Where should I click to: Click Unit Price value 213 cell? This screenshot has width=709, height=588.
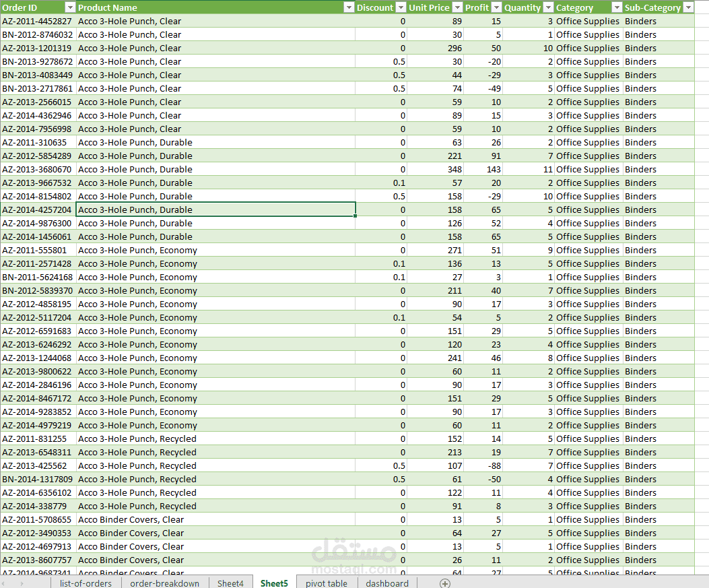[x=435, y=453]
